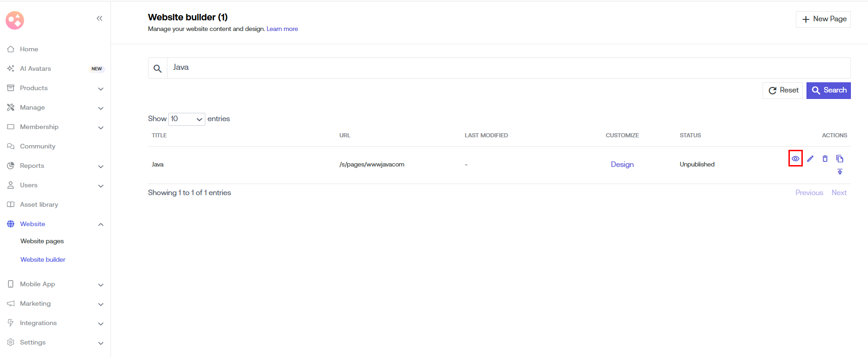This screenshot has width=868, height=357.
Task: Open Asset library from sidebar
Action: [39, 204]
